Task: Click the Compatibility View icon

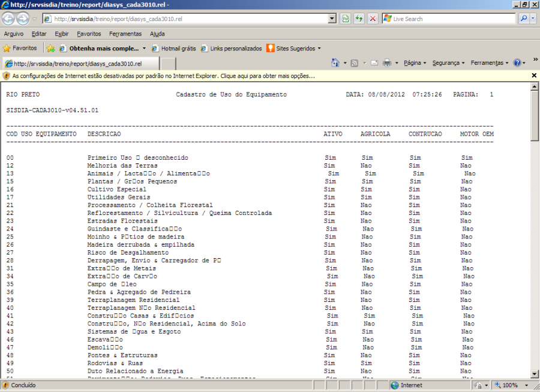Action: coord(346,19)
